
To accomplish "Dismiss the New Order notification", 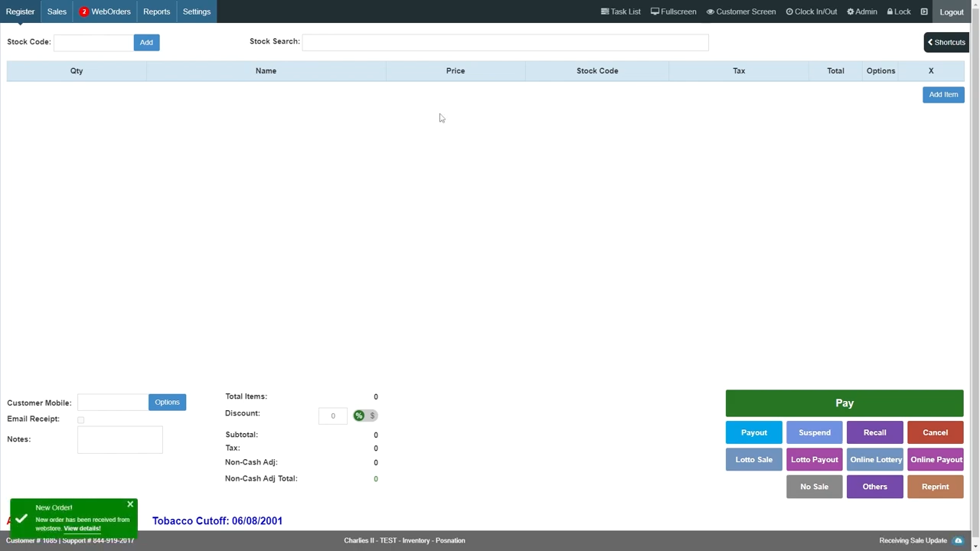I will (130, 504).
